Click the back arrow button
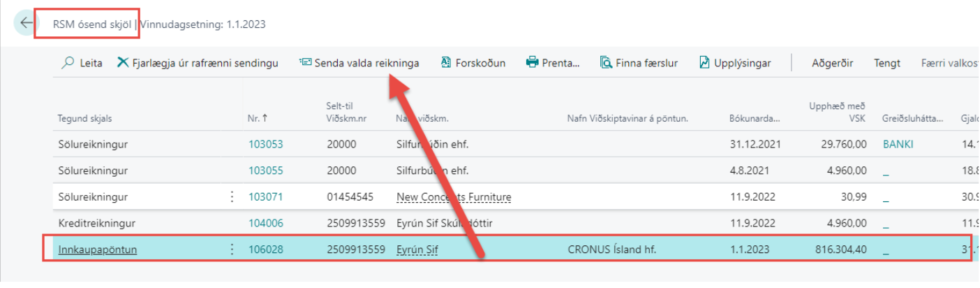Screen dimensions: 980x288 point(26,23)
